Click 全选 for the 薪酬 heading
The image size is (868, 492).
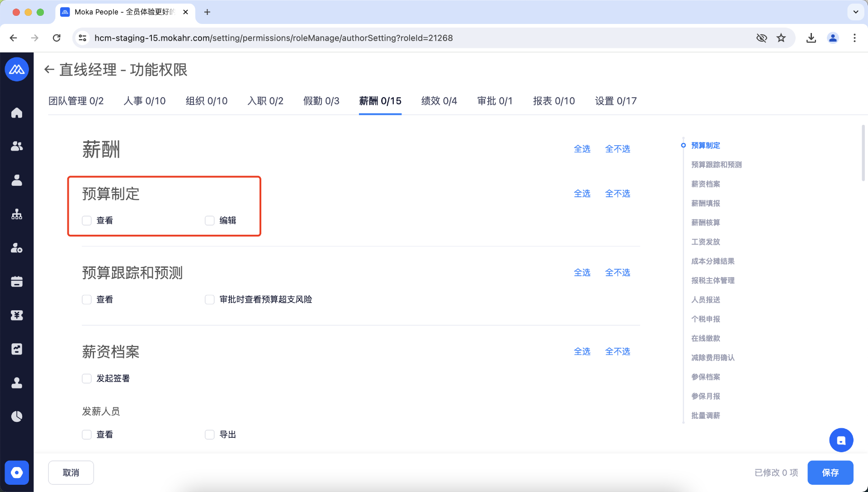(x=582, y=149)
